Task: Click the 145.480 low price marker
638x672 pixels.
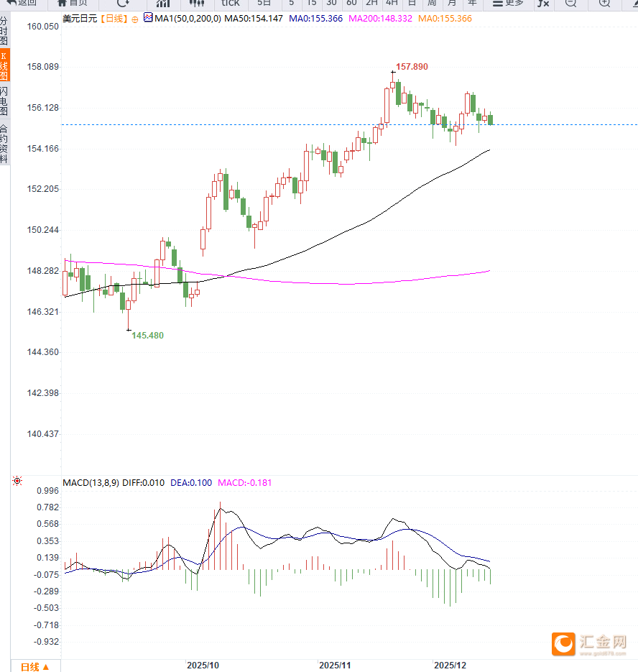Action: [x=148, y=336]
